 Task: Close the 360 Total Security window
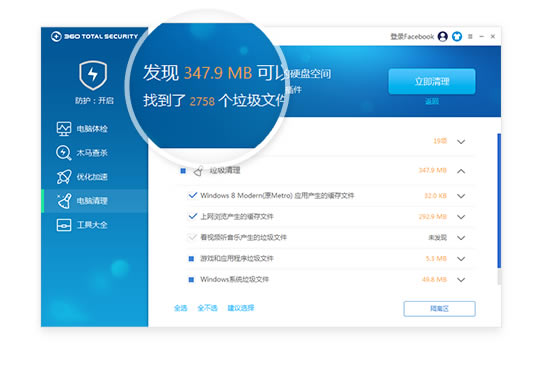pyautogui.click(x=493, y=36)
